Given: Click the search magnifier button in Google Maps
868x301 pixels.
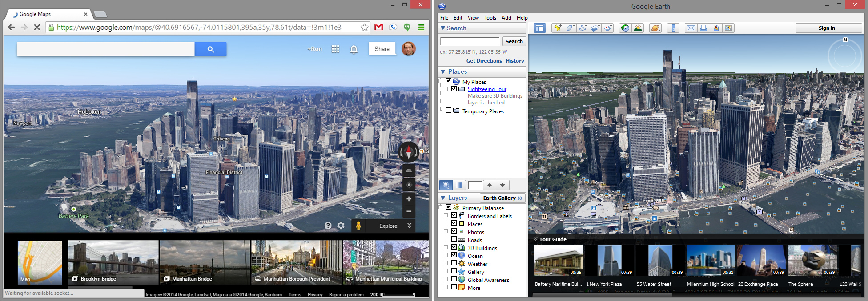Looking at the screenshot, I should click(x=210, y=49).
